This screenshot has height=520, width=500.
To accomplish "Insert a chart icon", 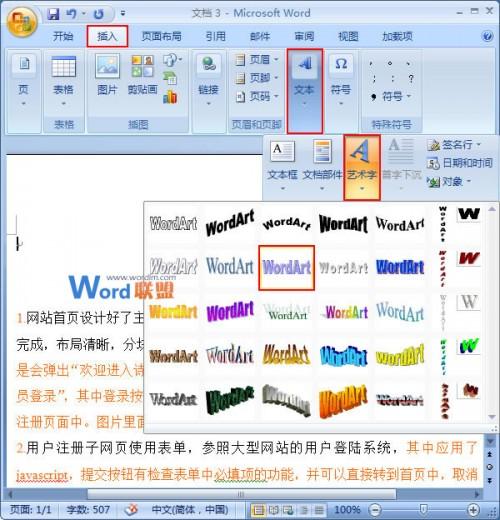I will click(170, 97).
